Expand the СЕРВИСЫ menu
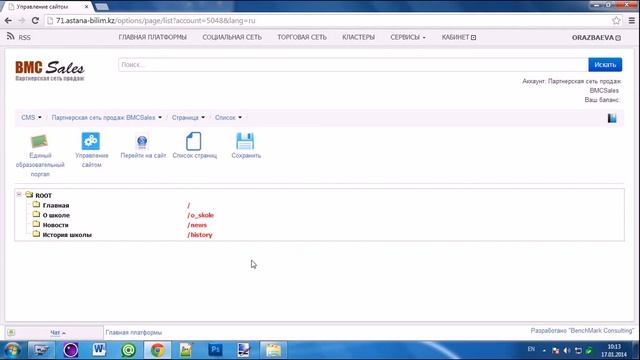This screenshot has height=360, width=640. click(408, 37)
